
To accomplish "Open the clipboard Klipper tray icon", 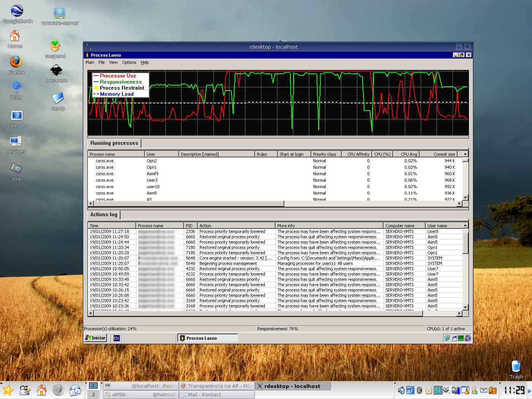I will point(429,390).
